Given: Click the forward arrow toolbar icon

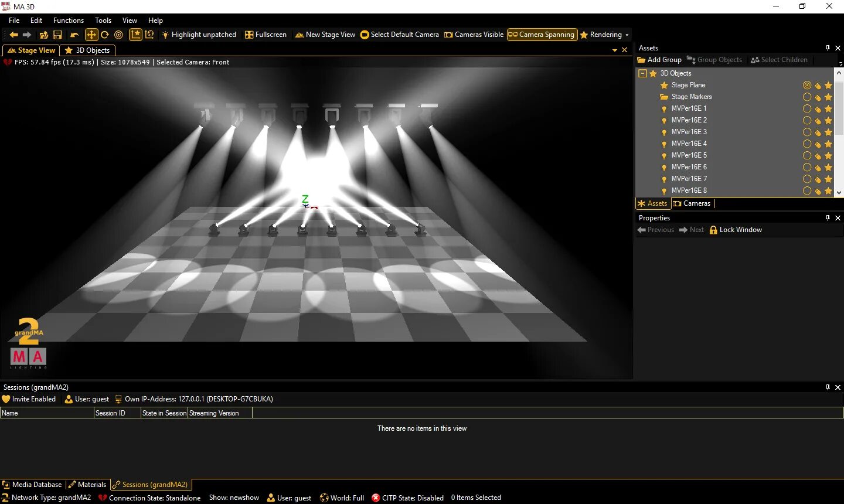Looking at the screenshot, I should 27,35.
